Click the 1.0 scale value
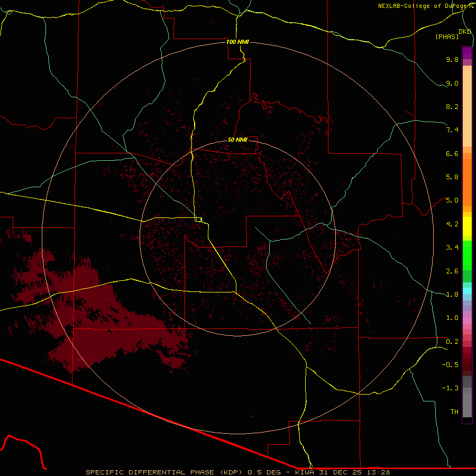The width and height of the screenshot is (476, 476). [452, 318]
